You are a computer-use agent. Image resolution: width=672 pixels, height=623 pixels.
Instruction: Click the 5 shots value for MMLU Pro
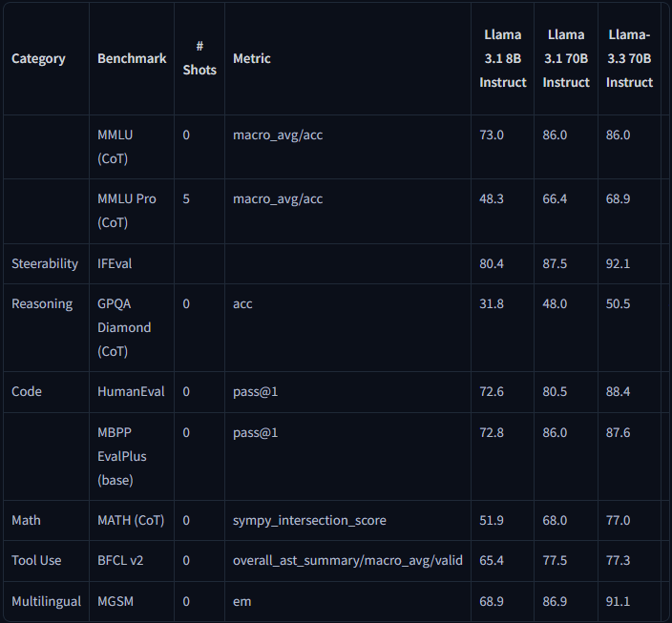pyautogui.click(x=186, y=198)
